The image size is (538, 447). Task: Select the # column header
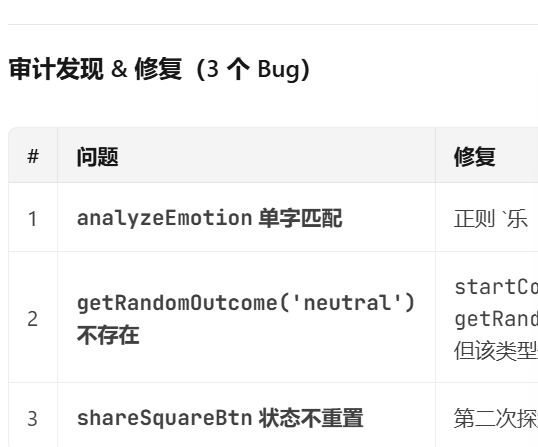(x=33, y=156)
